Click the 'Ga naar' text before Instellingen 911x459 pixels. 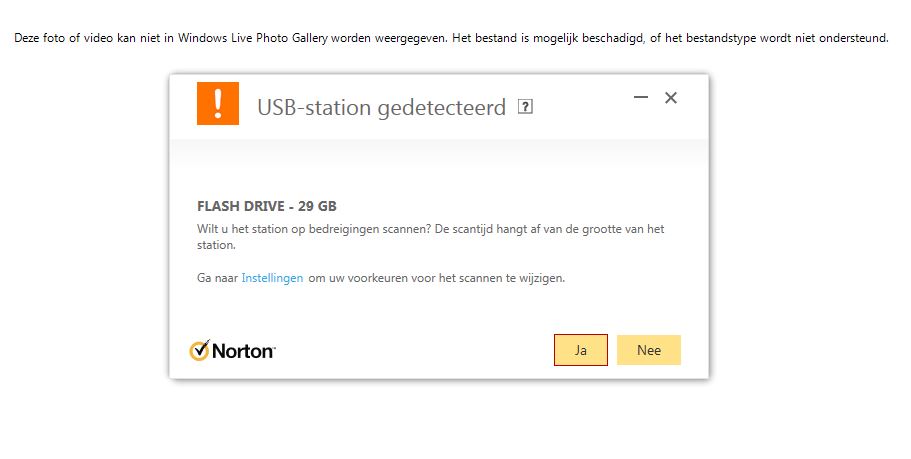tap(217, 278)
